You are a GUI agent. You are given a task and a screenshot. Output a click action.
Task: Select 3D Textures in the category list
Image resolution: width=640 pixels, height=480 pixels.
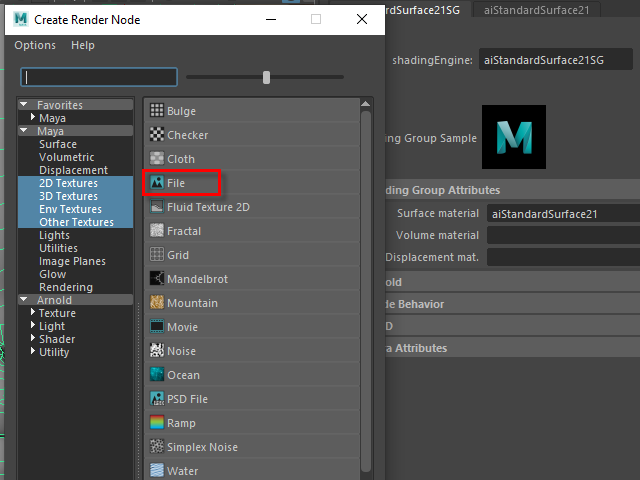(68, 196)
